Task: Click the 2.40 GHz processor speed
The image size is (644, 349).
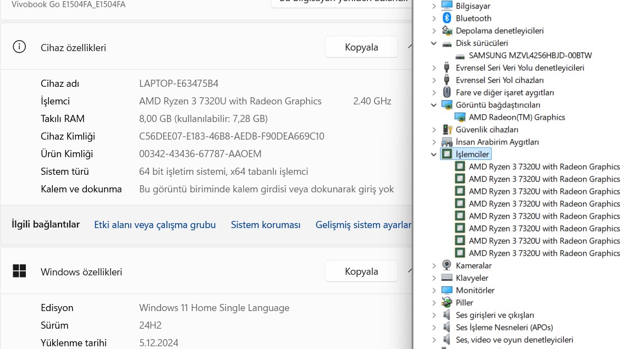Action: point(372,101)
